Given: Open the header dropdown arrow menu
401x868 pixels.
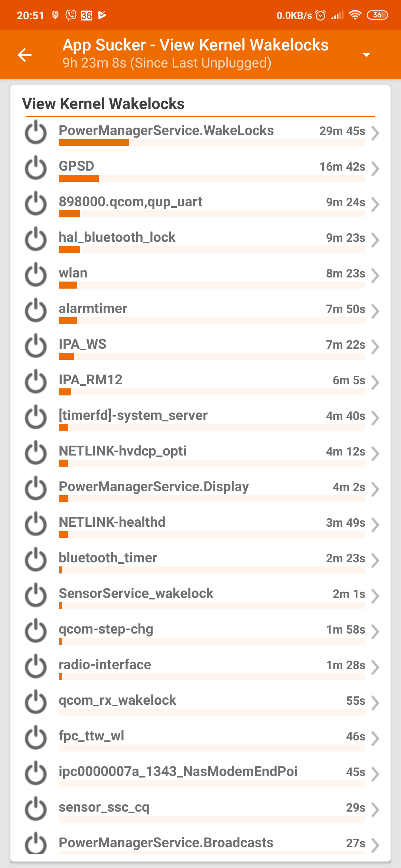Looking at the screenshot, I should click(366, 55).
